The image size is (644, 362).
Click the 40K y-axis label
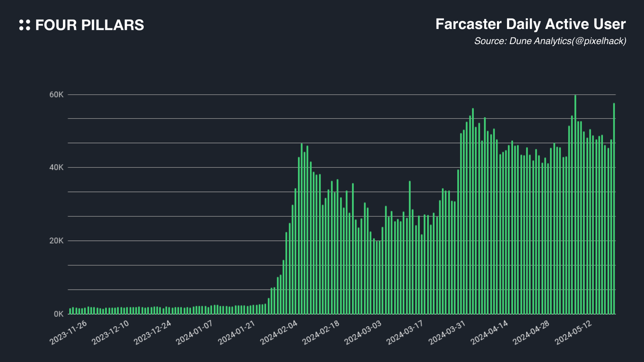[56, 167]
